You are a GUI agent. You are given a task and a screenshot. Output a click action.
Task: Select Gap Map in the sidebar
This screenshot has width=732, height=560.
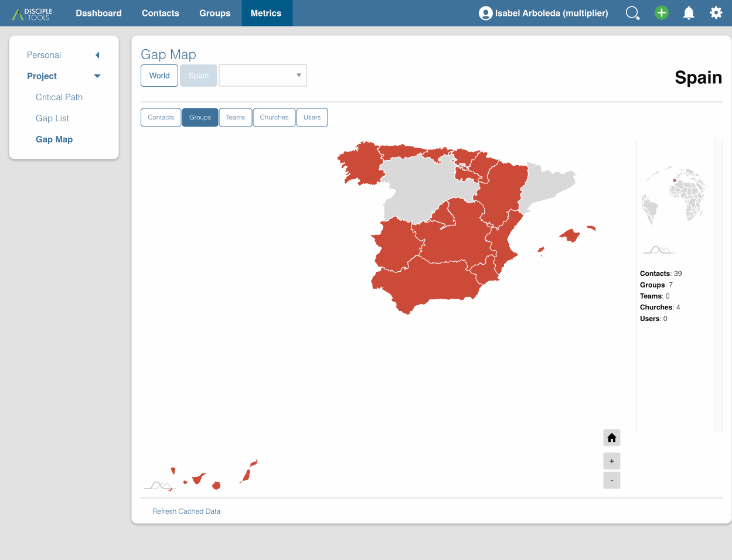pyautogui.click(x=54, y=139)
